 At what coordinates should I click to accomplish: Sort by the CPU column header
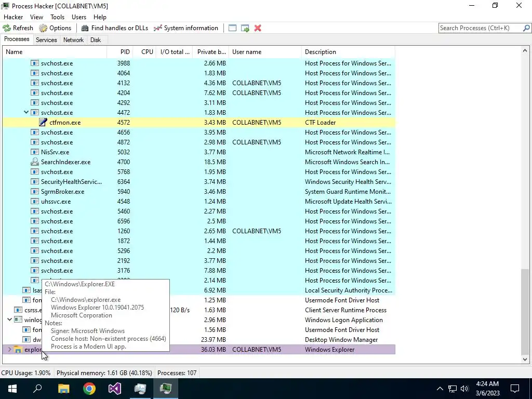pos(144,52)
